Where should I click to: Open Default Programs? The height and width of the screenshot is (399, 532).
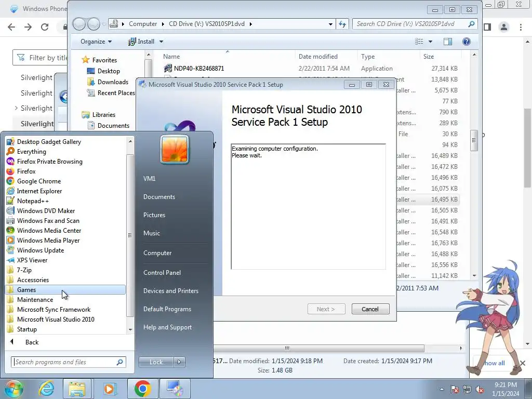coord(167,309)
